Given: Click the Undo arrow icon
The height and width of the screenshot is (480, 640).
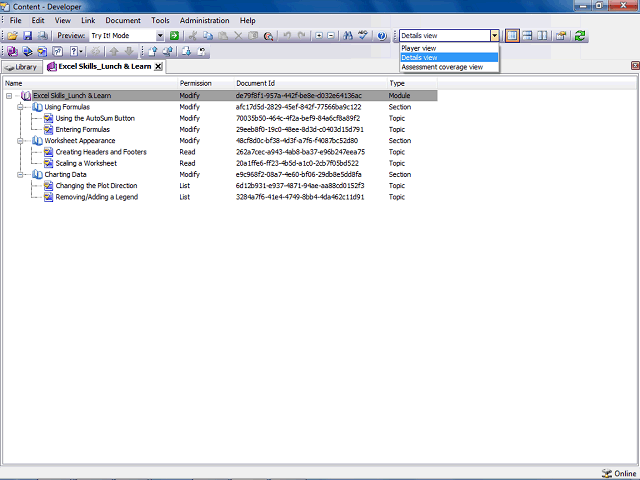Looking at the screenshot, I should point(287,36).
